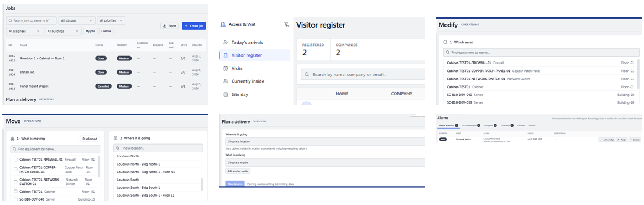Open the All buildings dropdown

[x=63, y=31]
